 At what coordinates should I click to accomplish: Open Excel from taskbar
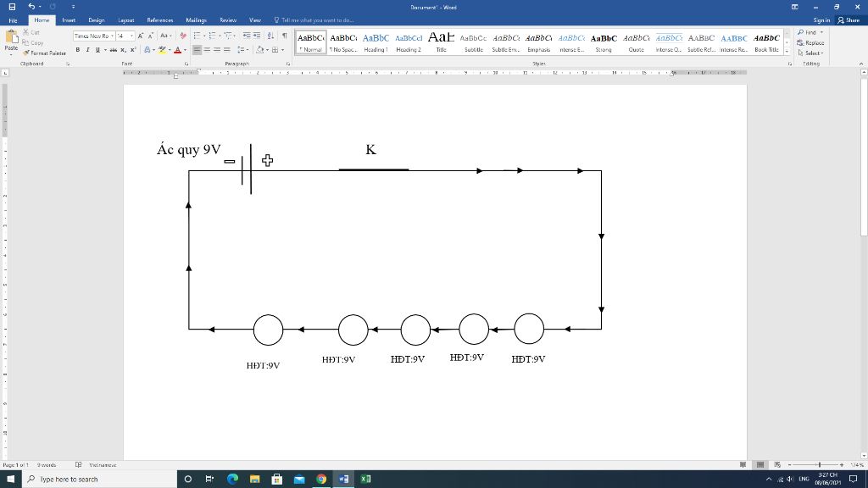click(x=365, y=480)
